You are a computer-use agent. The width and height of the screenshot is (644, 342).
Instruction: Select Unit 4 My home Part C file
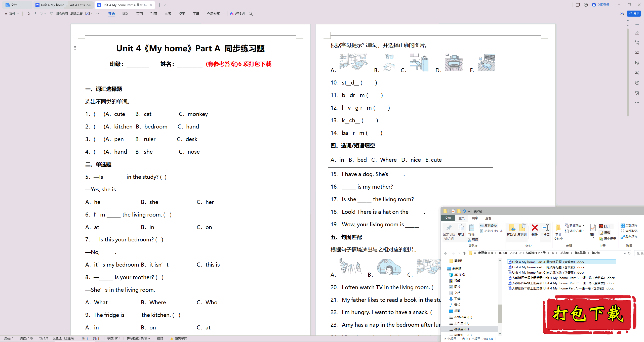coord(546,273)
